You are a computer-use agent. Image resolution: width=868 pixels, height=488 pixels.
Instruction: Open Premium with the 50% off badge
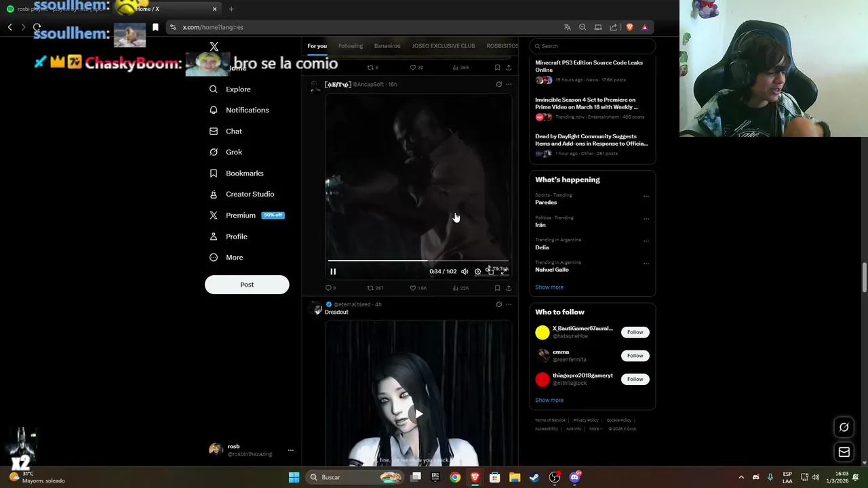tap(247, 215)
